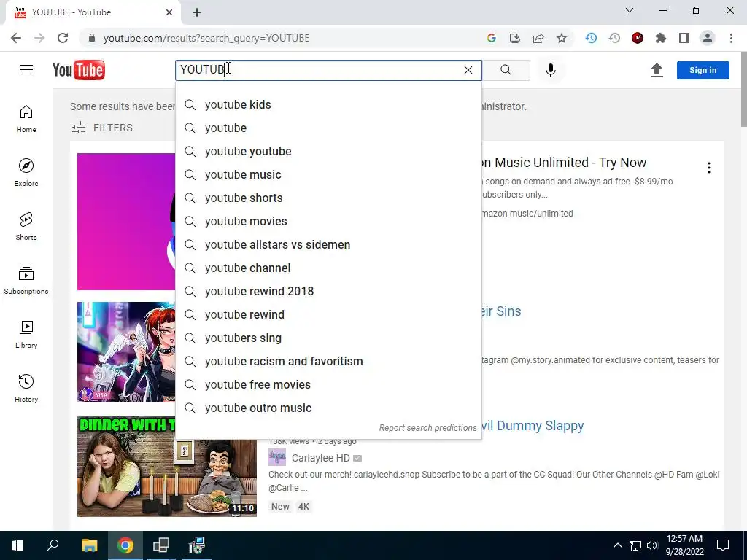The width and height of the screenshot is (747, 560).
Task: Open the Chrome profile avatar
Action: (x=708, y=38)
